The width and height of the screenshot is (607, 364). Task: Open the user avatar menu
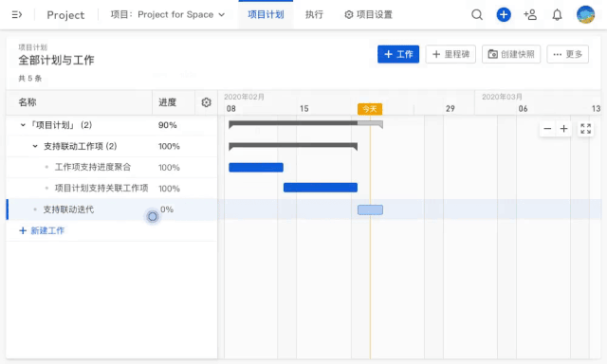[585, 15]
